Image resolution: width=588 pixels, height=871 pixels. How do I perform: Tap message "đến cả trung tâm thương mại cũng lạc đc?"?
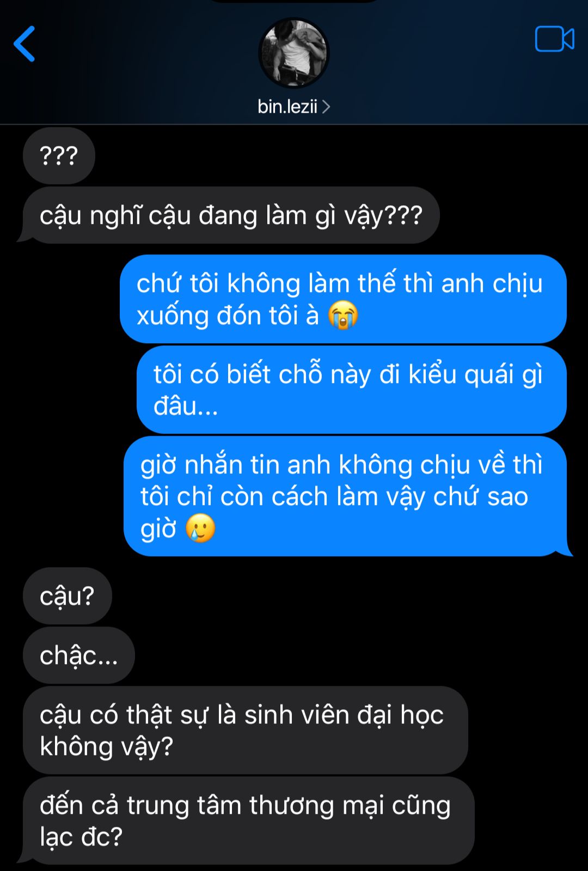[249, 820]
